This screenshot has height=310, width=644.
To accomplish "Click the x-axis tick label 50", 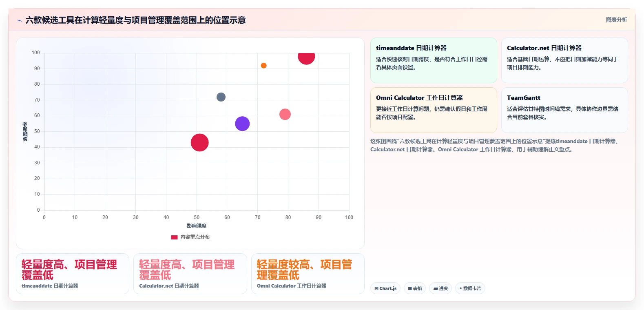I will 197,217.
